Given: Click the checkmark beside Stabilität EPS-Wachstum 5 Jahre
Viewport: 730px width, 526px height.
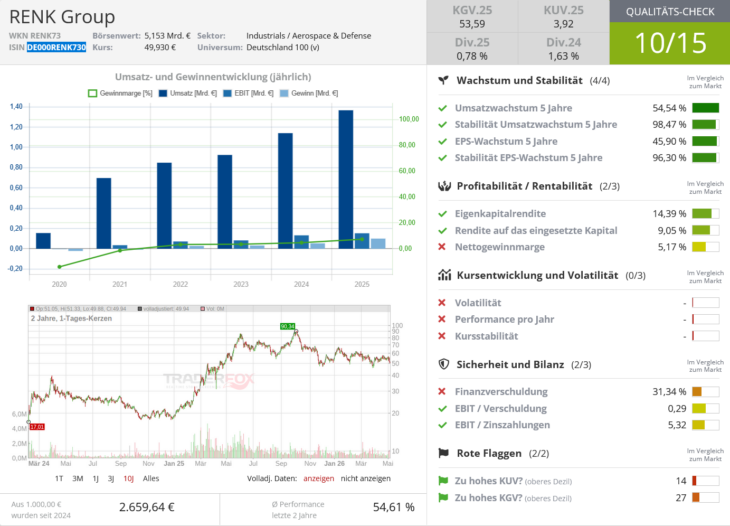Looking at the screenshot, I should (x=442, y=158).
